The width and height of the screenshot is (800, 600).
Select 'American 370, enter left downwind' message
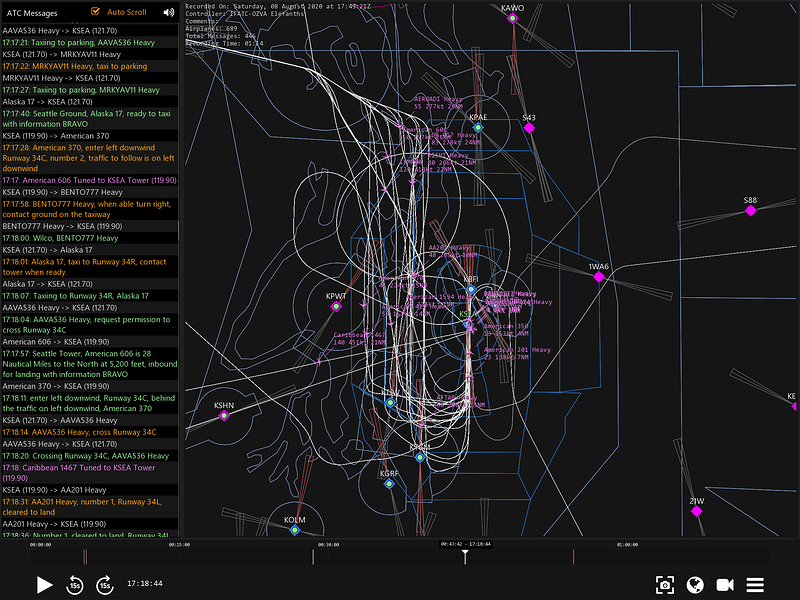(90, 158)
